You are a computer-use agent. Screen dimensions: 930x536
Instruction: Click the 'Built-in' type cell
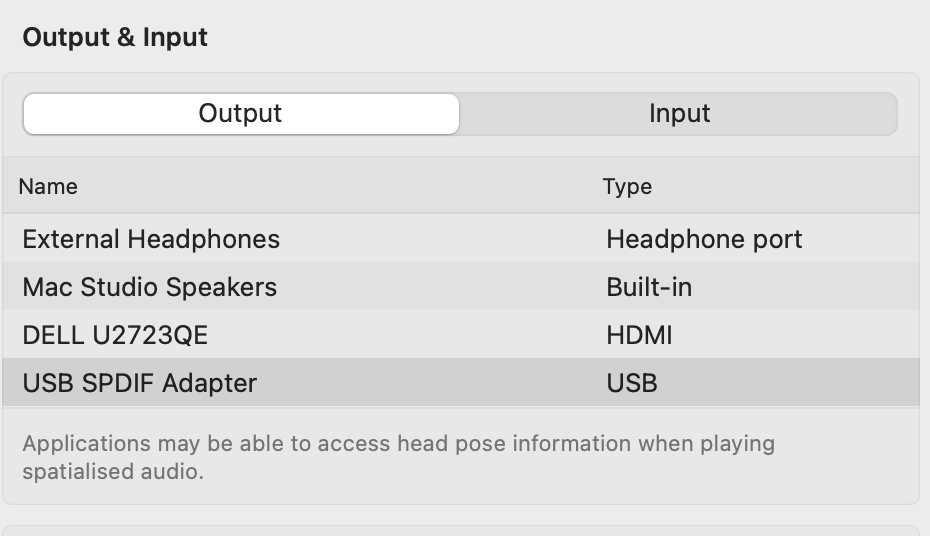point(649,288)
